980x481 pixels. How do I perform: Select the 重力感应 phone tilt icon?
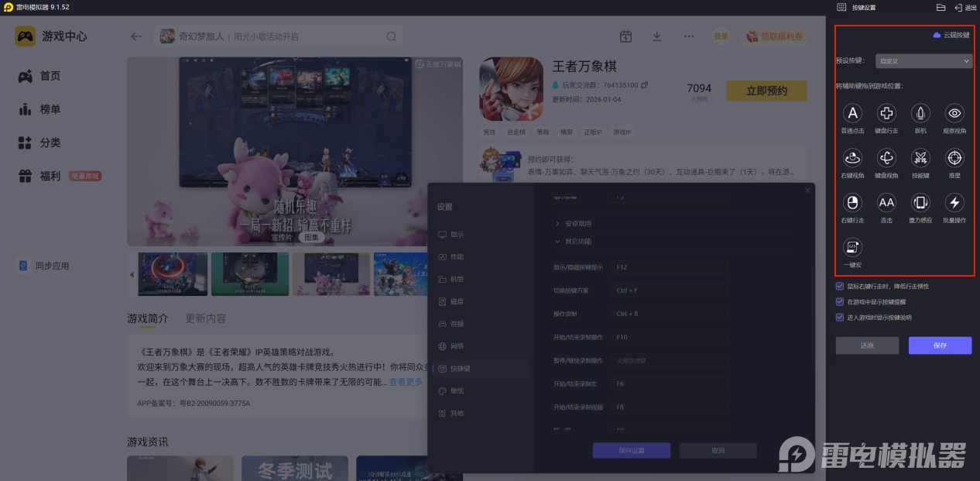[x=920, y=203]
